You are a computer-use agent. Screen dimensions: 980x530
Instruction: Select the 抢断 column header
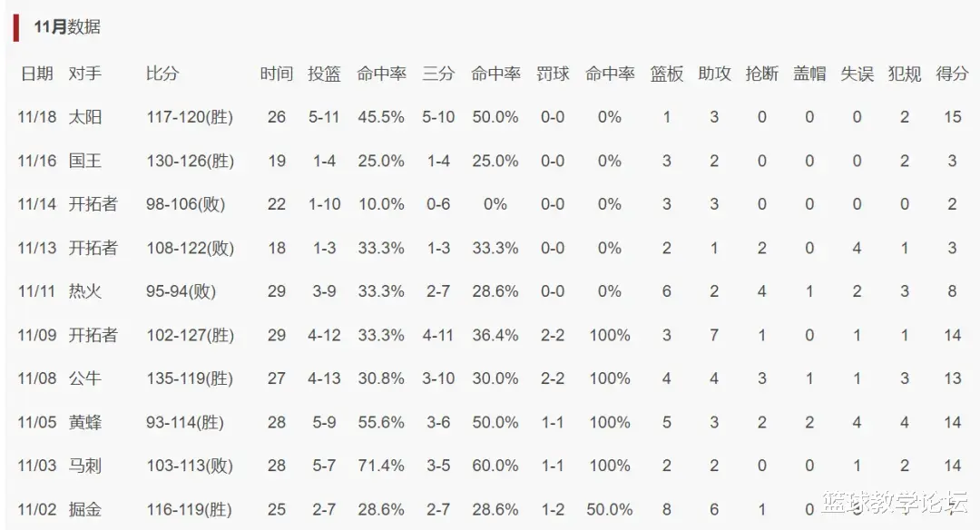(x=762, y=74)
